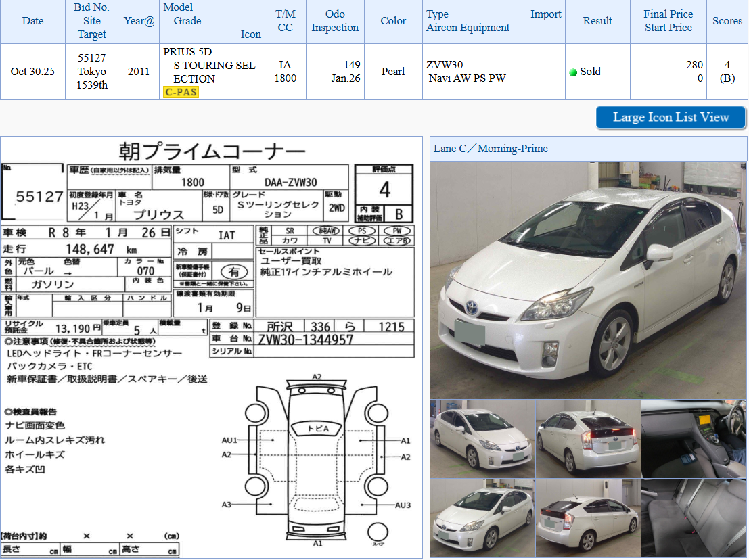
Task: Click the Lane C／Morning-Prime heading
Action: point(491,149)
